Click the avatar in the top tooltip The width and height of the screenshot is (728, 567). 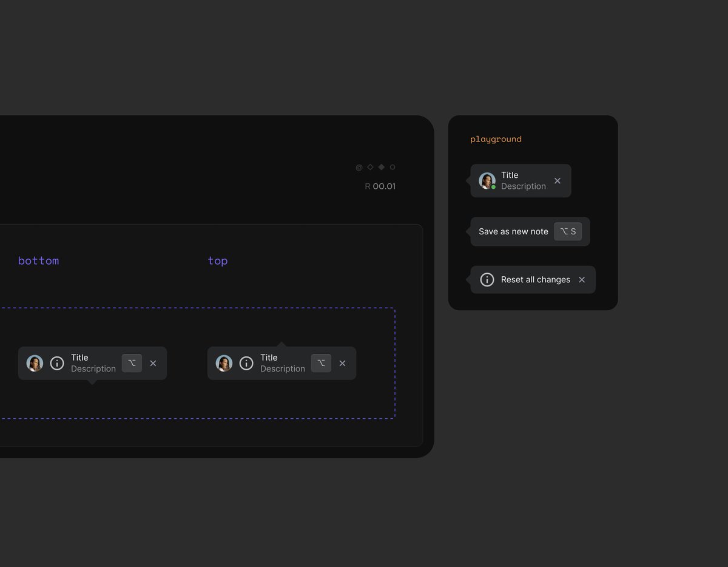click(224, 363)
